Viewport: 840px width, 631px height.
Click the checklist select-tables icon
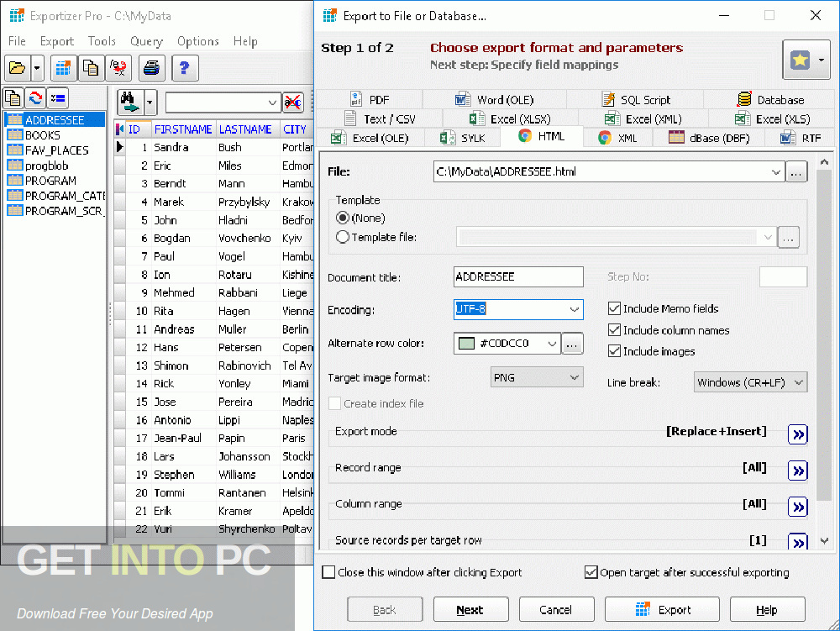(57, 98)
